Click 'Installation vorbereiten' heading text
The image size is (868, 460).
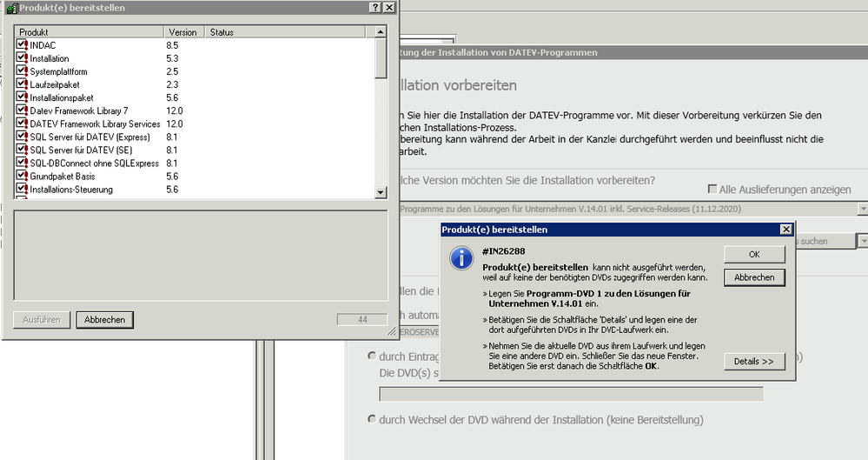coord(457,85)
